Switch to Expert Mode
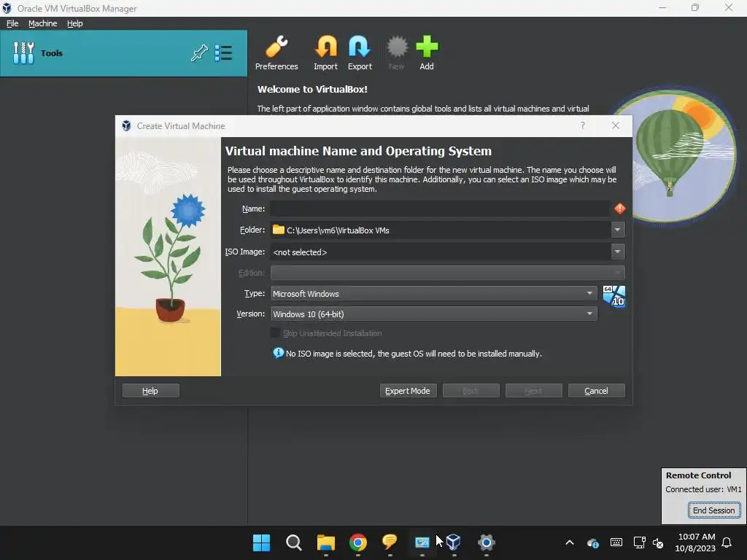747x560 pixels. pyautogui.click(x=408, y=391)
